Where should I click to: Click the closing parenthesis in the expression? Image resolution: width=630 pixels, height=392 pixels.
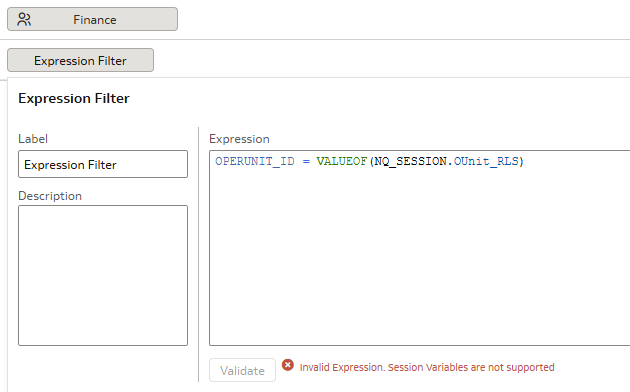tap(521, 161)
